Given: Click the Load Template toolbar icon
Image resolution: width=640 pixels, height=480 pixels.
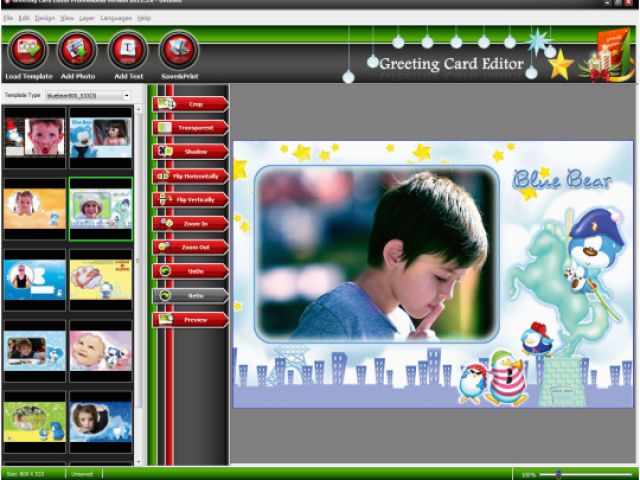Looking at the screenshot, I should pos(28,51).
